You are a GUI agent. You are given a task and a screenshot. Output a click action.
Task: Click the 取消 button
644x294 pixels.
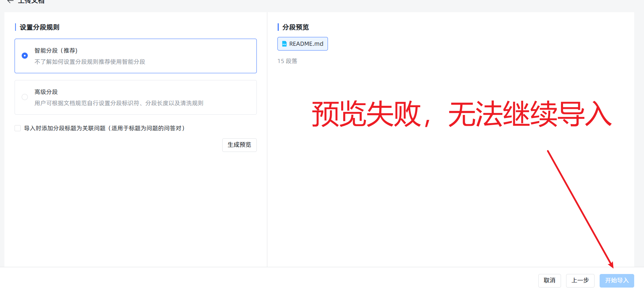tap(549, 280)
